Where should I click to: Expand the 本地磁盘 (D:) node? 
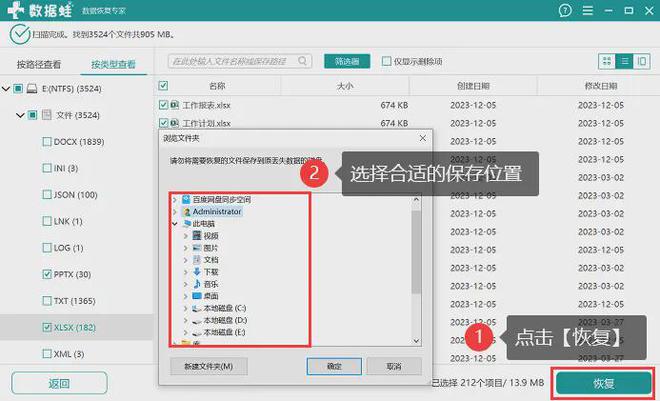coord(185,321)
